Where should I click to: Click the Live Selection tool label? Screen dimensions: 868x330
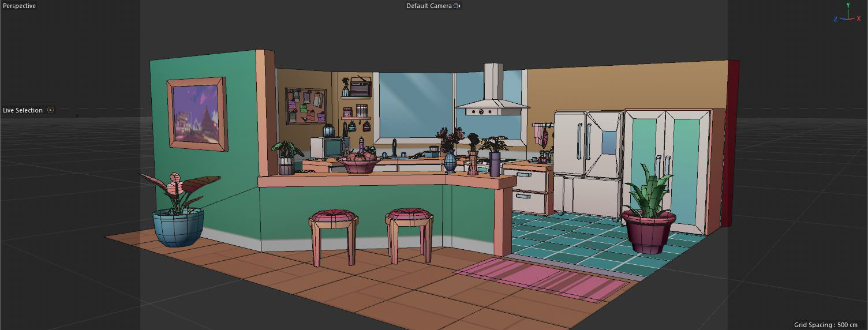pos(23,110)
